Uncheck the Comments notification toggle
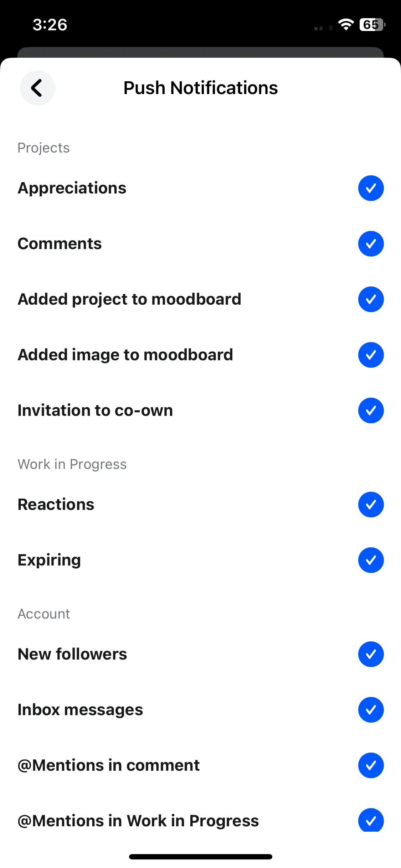The height and width of the screenshot is (868, 401). (371, 244)
